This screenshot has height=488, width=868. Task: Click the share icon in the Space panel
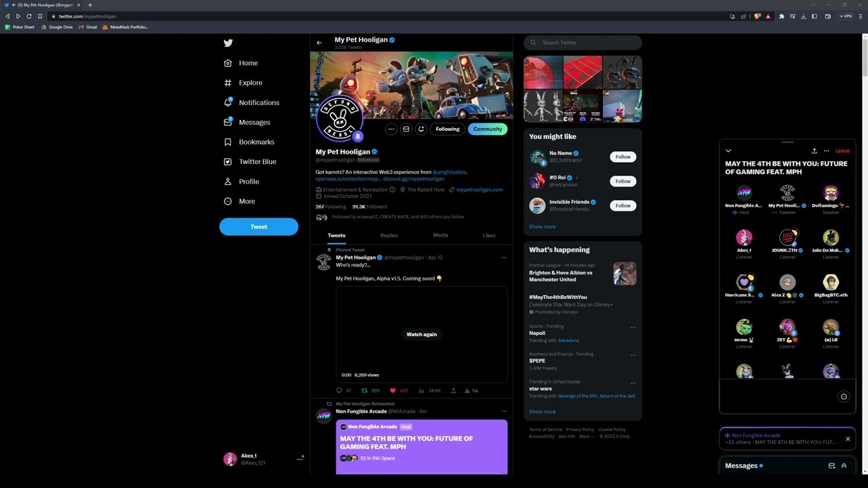tap(814, 150)
